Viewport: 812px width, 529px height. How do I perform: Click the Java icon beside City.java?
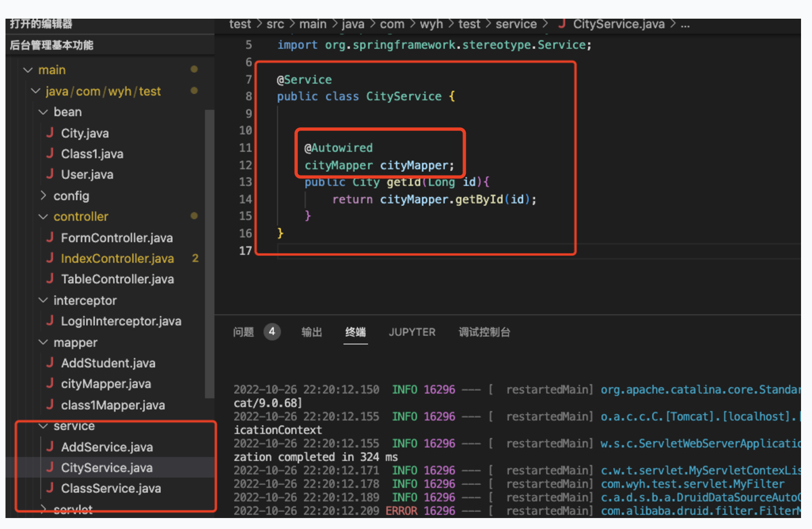[50, 133]
